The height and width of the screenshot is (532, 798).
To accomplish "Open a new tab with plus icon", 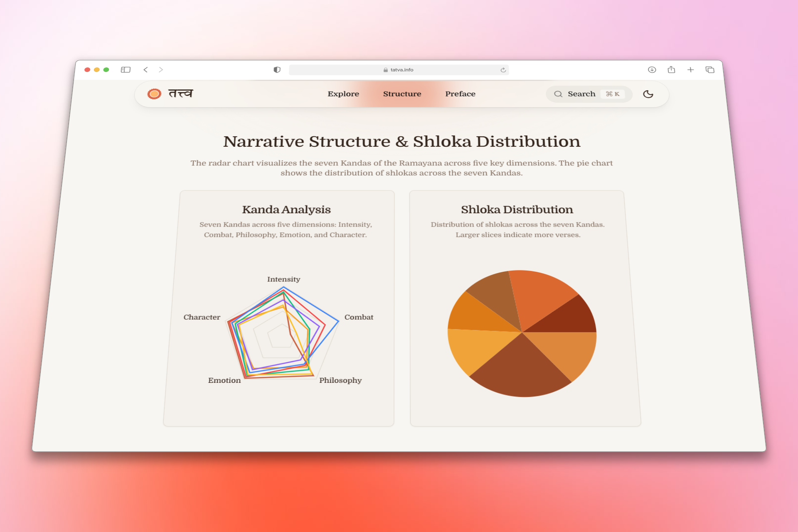I will tap(690, 70).
